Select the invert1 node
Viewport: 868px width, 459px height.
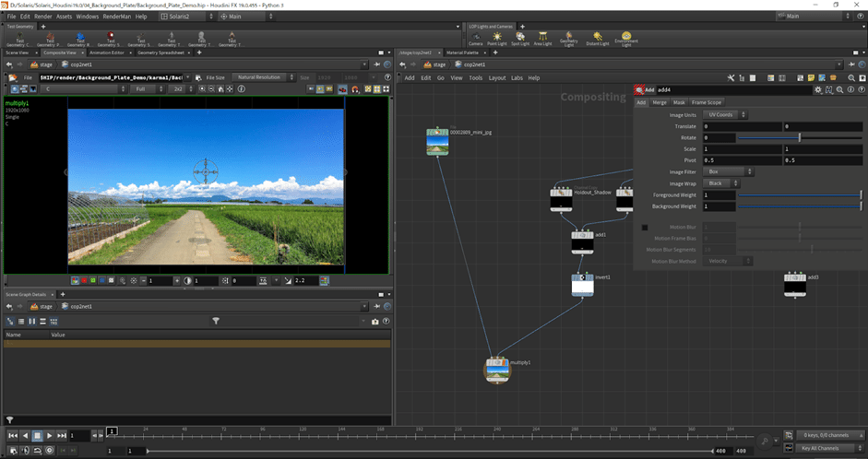tap(581, 285)
